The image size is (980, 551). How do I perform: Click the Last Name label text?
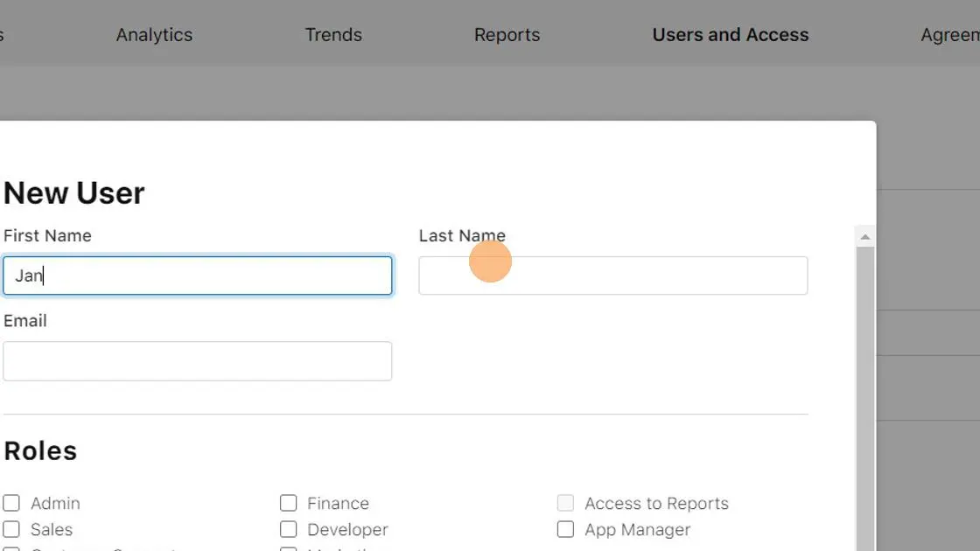click(462, 236)
